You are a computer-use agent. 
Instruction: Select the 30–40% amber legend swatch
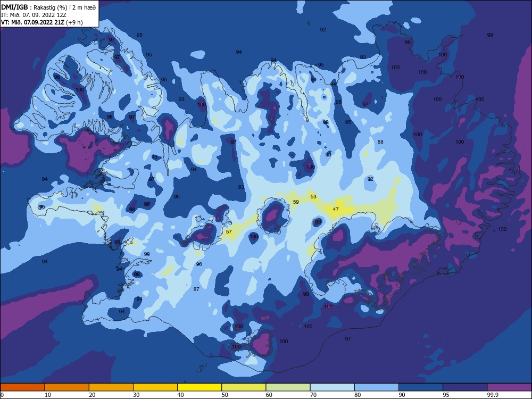pos(155,387)
